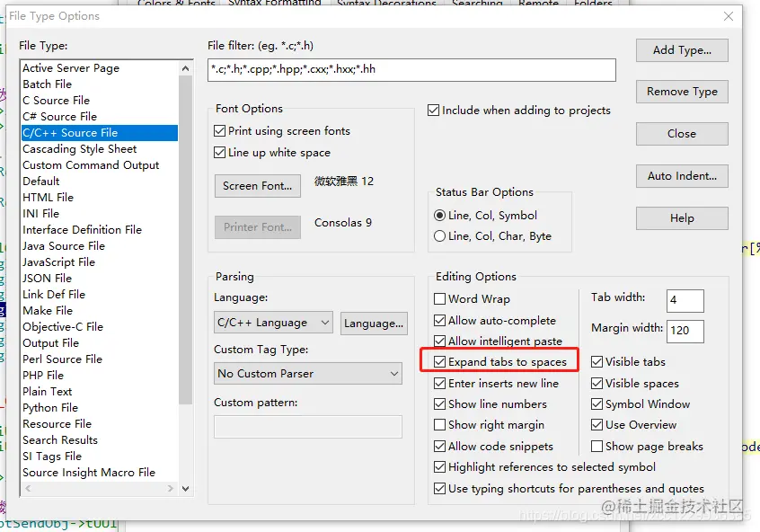Select INI File in list
Viewport: 760px width, 532px height.
coord(100,213)
